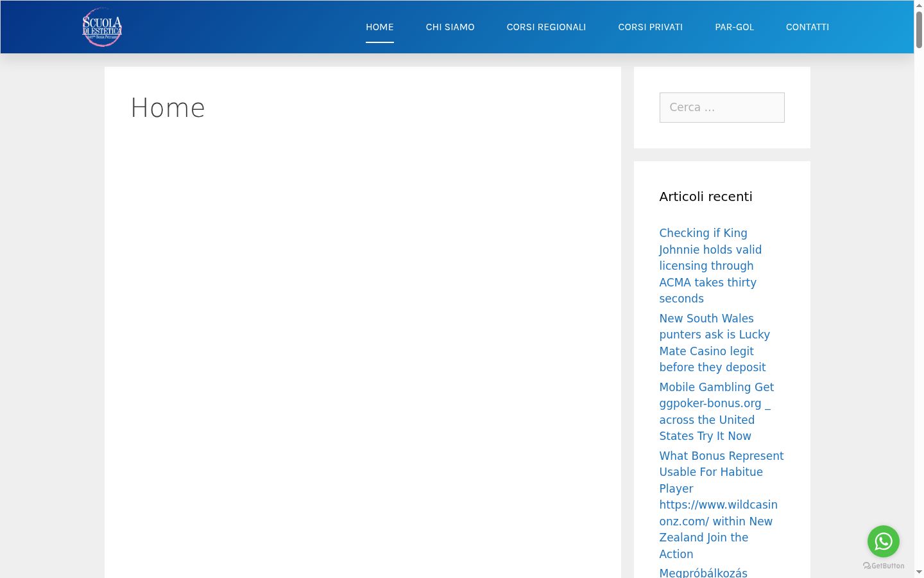Open the Corsi Regionali menu
The width and height of the screenshot is (924, 578).
[546, 27]
